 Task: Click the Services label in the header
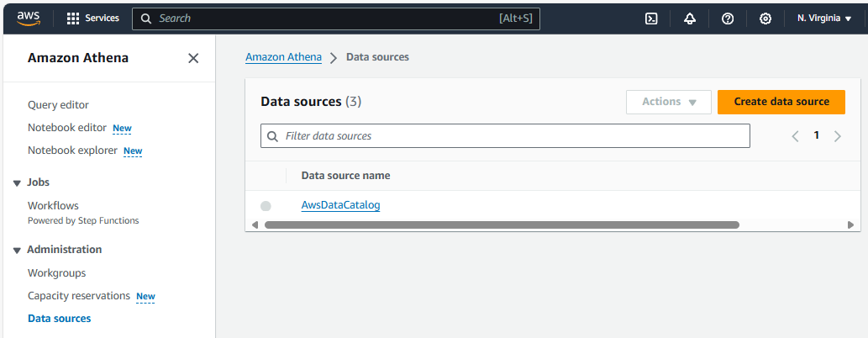pyautogui.click(x=102, y=18)
